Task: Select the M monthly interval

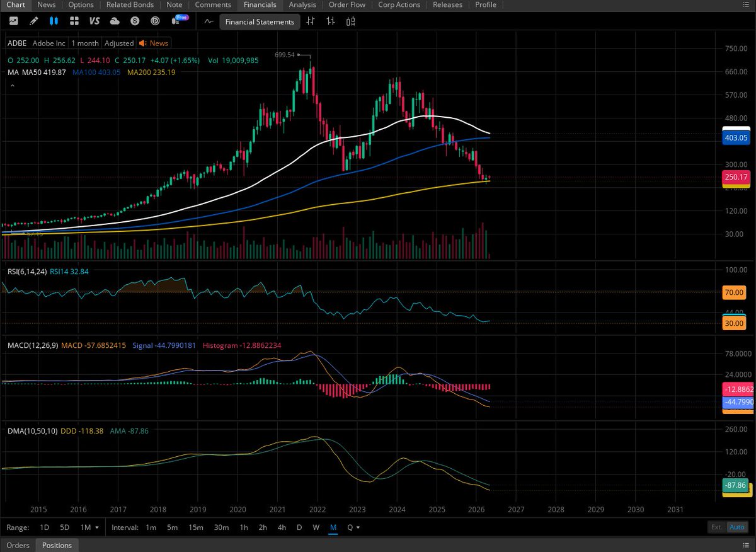Action: pyautogui.click(x=333, y=527)
